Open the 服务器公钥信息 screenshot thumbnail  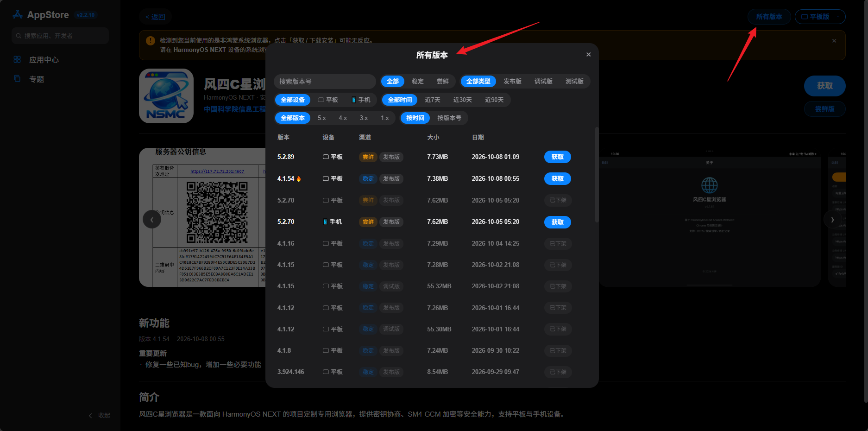pos(202,217)
